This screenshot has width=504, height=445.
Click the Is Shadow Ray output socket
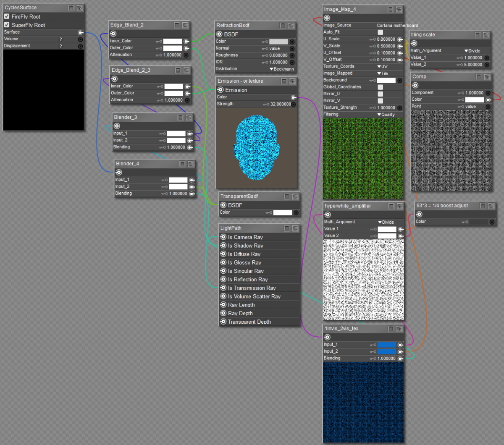(223, 246)
